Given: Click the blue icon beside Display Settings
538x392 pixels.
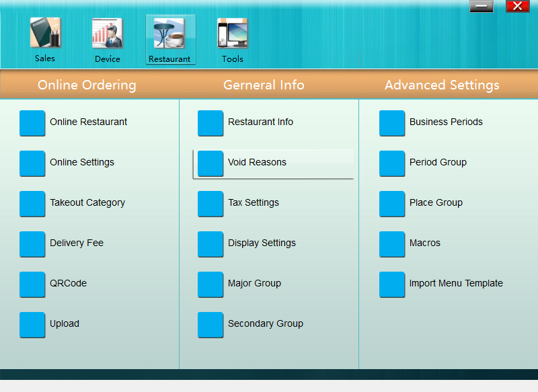Looking at the screenshot, I should (210, 244).
